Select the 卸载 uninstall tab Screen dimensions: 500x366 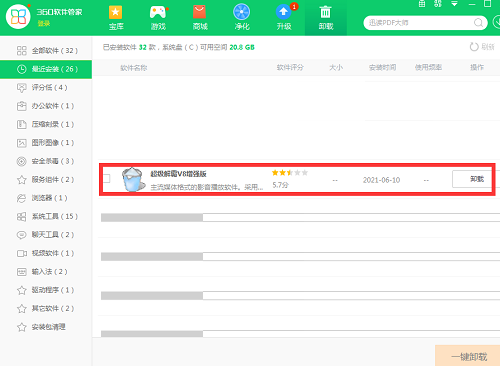326,17
